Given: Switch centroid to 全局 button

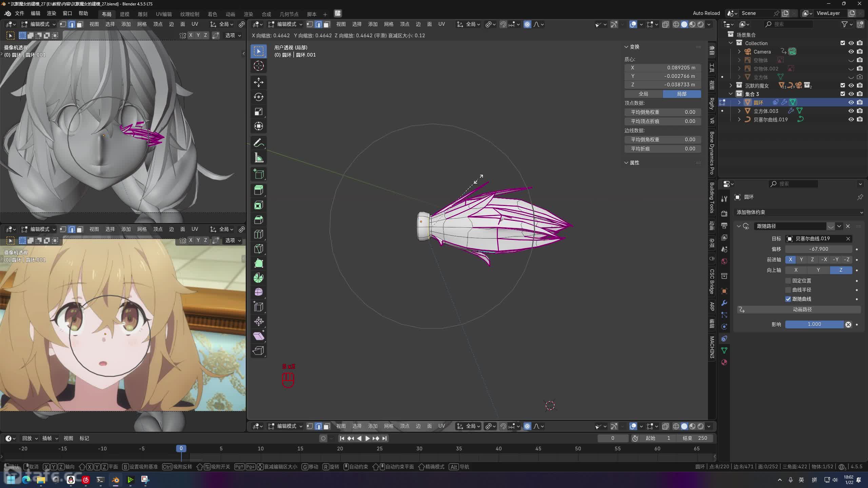Looking at the screenshot, I should click(643, 94).
